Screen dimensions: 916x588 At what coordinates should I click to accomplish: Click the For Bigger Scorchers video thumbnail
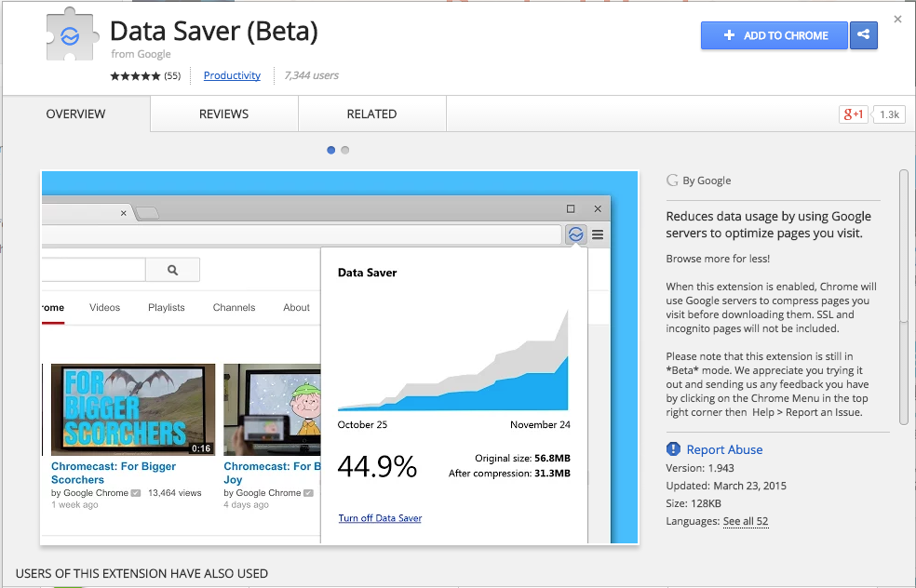[132, 409]
